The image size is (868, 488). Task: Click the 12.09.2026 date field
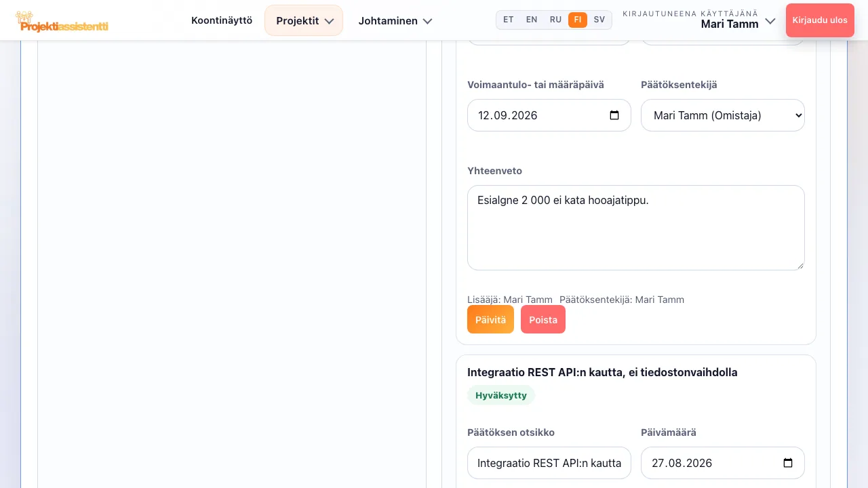[x=549, y=115]
